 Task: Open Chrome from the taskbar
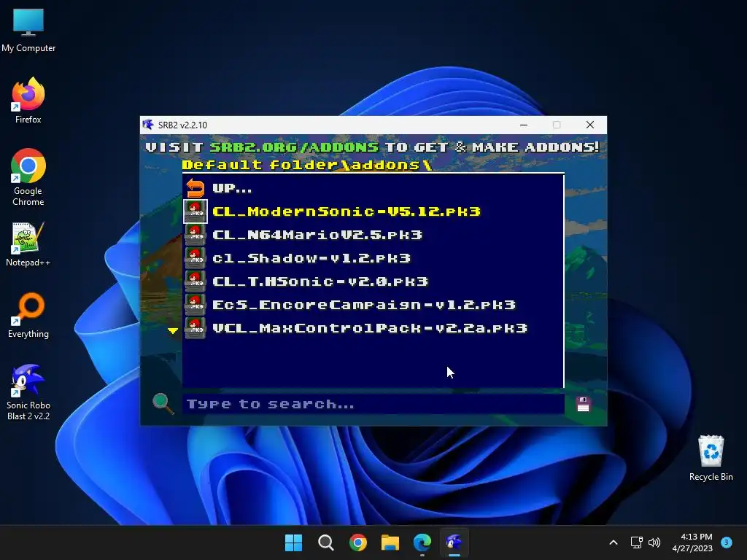pyautogui.click(x=357, y=542)
